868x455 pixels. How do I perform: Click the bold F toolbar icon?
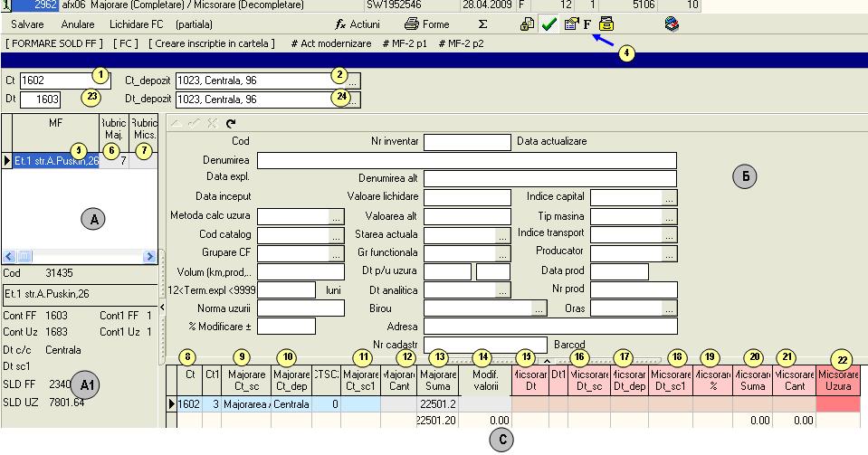tap(587, 24)
